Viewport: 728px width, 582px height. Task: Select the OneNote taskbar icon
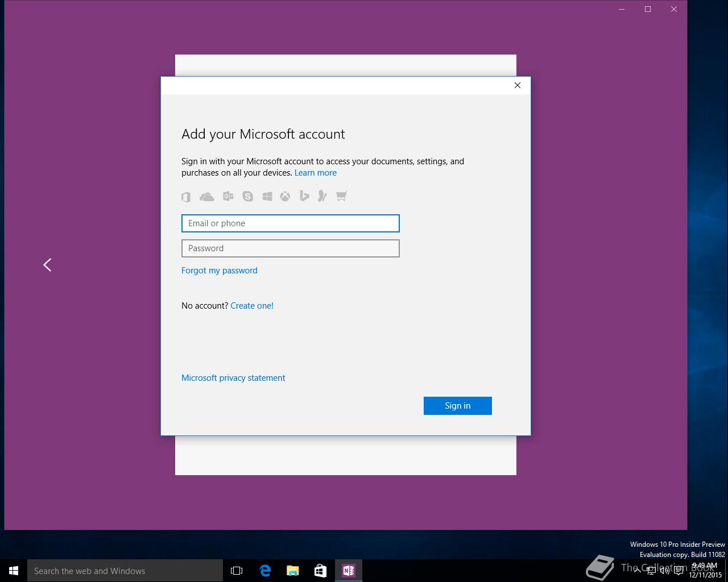coord(348,571)
